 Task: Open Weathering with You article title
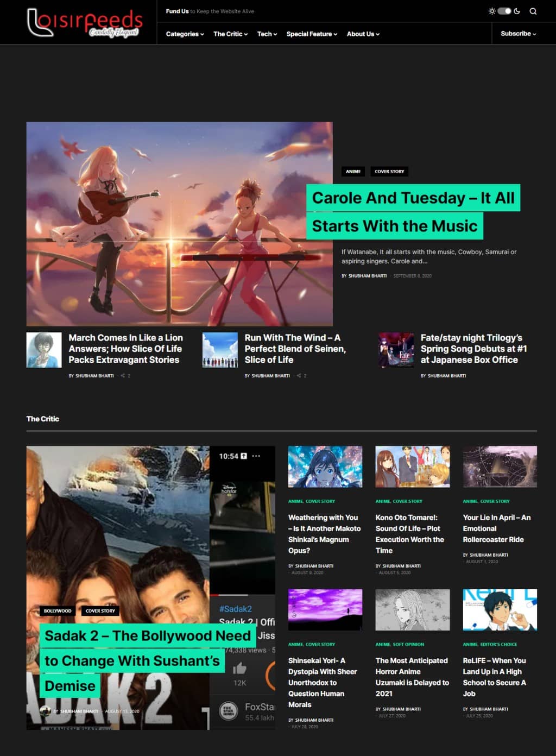(x=324, y=534)
